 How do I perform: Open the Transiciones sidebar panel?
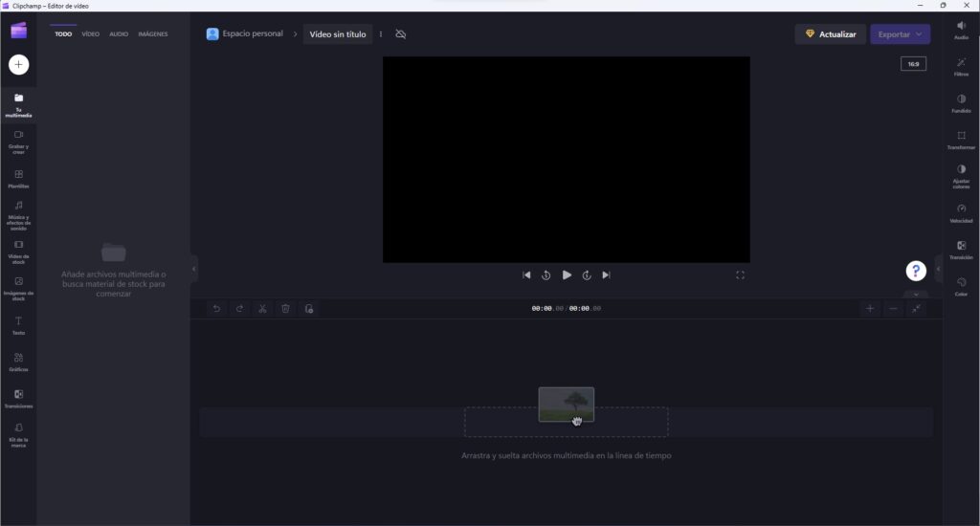click(x=18, y=398)
